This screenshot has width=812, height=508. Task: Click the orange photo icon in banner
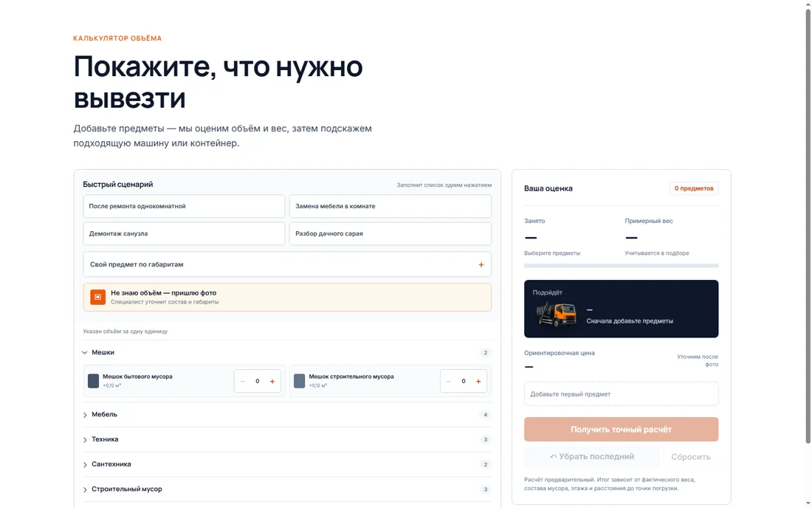point(98,297)
